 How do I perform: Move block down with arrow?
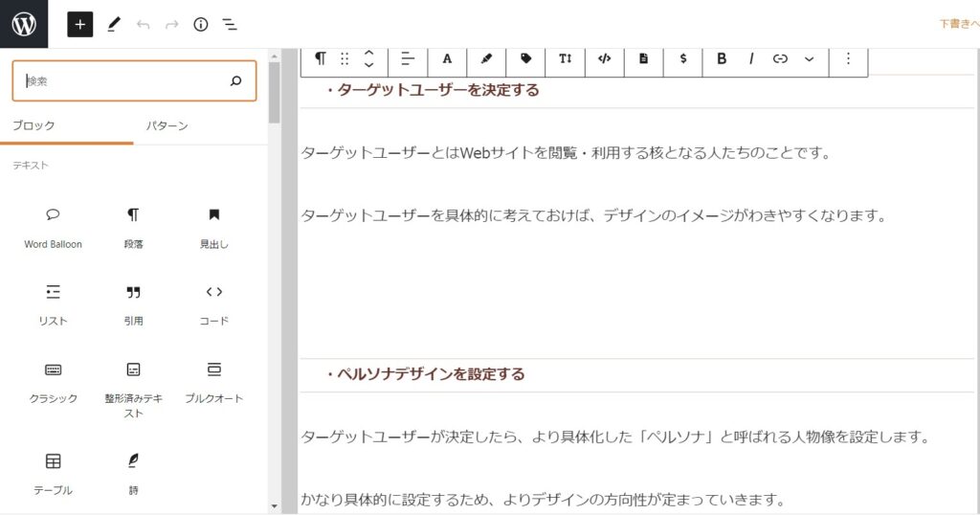click(x=368, y=64)
